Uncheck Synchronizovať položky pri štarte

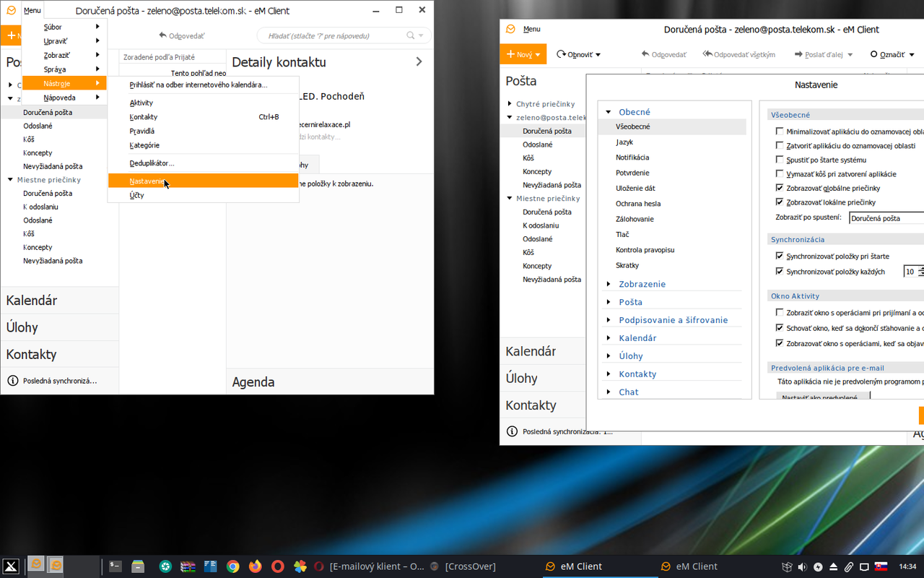pyautogui.click(x=780, y=256)
